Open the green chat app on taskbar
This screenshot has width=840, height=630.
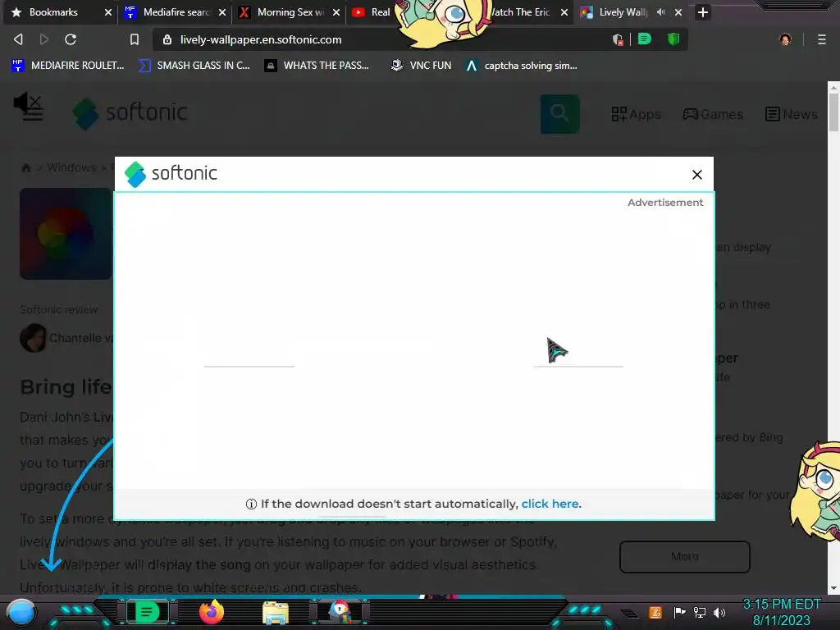point(147,612)
